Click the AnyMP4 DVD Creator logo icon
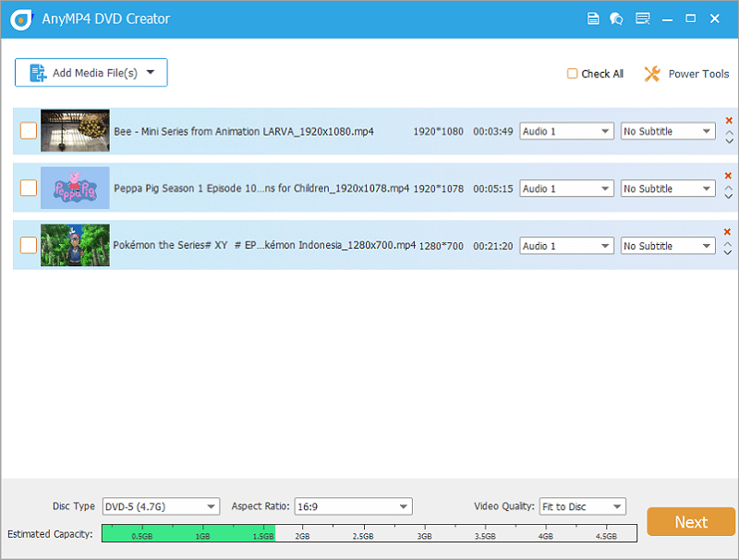 pyautogui.click(x=21, y=18)
